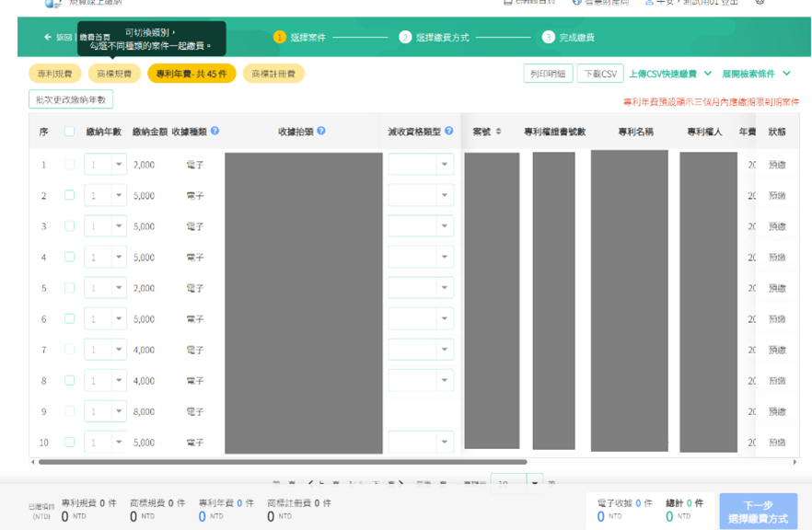The height and width of the screenshot is (530, 812).
Task: Expand the 展開檢索條件 search panel
Action: 750,72
